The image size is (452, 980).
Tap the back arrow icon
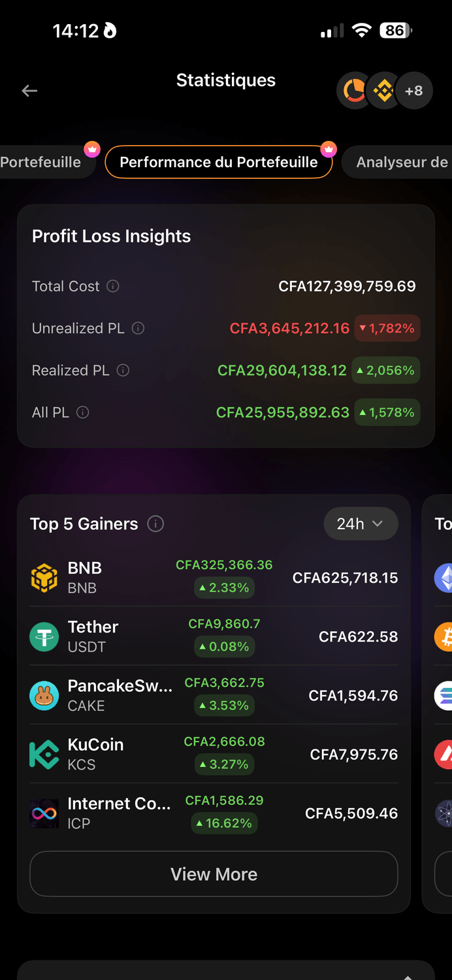tap(29, 91)
